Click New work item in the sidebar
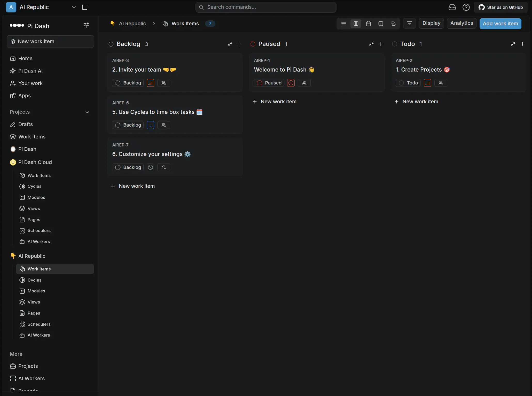Viewport: 532px width, 396px height. (x=50, y=42)
